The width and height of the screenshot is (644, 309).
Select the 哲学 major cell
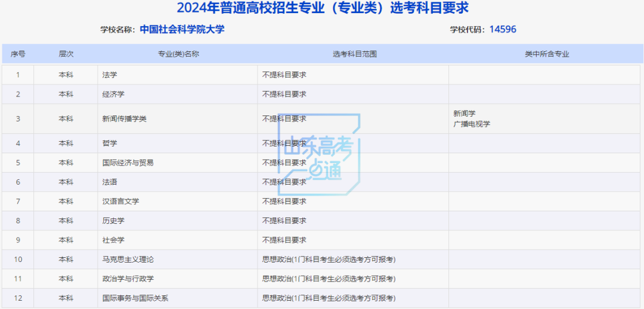[x=178, y=143]
